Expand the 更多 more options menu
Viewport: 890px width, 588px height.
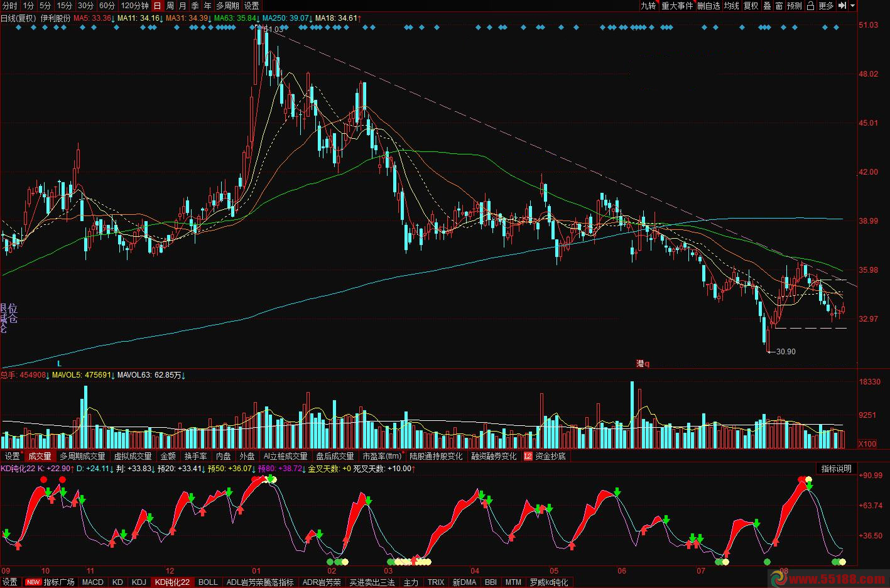coord(826,6)
